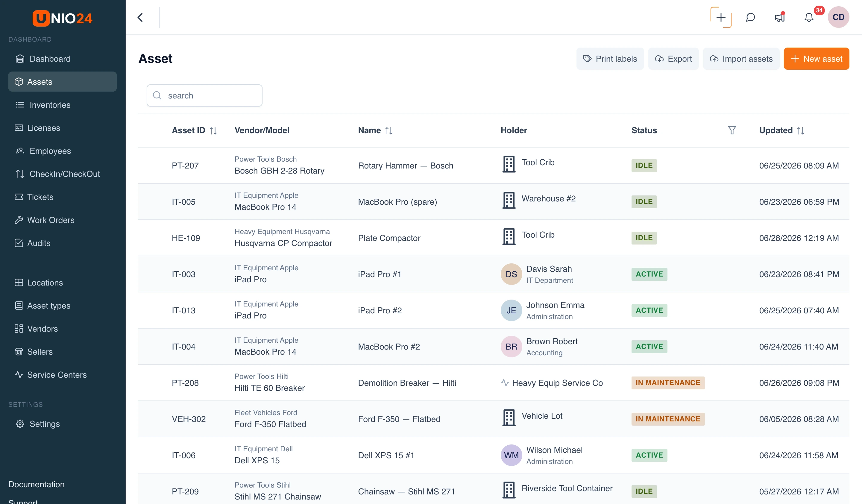862x504 pixels.
Task: Click the Export button
Action: [x=673, y=59]
